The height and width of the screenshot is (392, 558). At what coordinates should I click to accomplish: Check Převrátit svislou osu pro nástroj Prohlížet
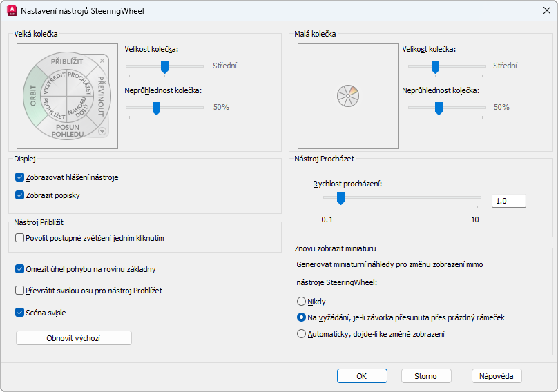[x=19, y=291]
